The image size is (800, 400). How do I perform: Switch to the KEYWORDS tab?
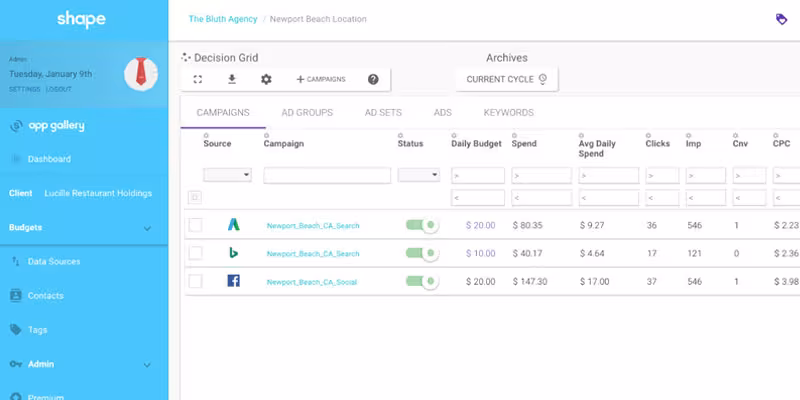click(x=509, y=113)
